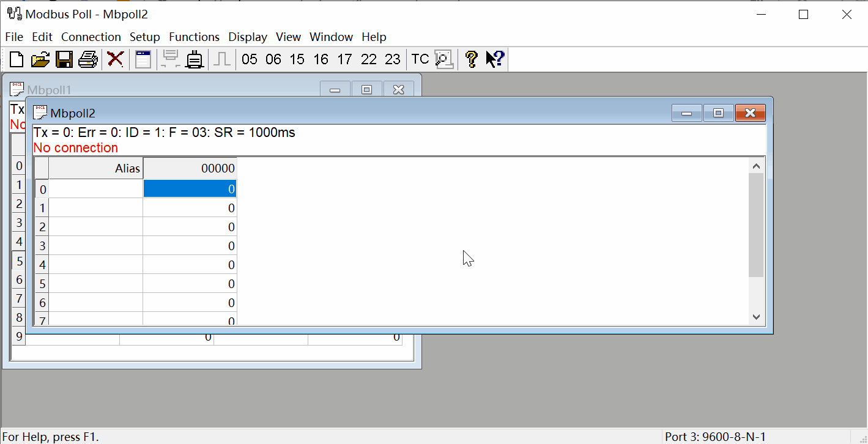This screenshot has height=444, width=868.
Task: Select the value cell in row 3 of Mbpoll2
Action: 190,246
